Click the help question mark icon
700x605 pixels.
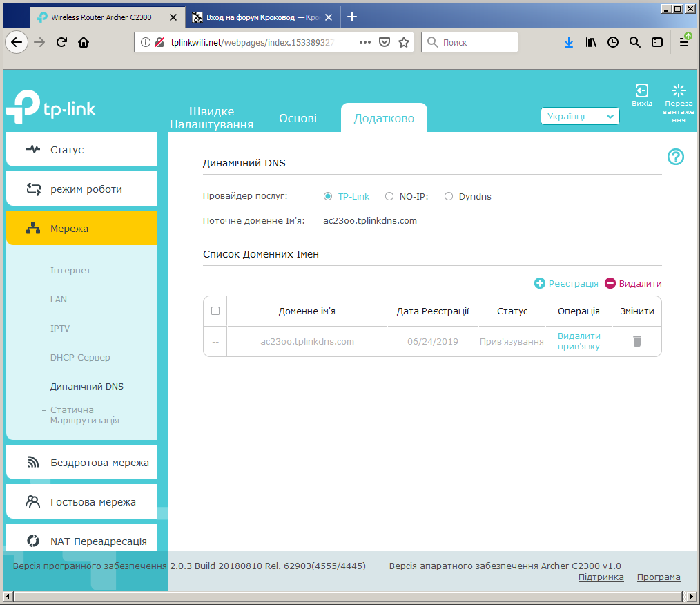675,157
